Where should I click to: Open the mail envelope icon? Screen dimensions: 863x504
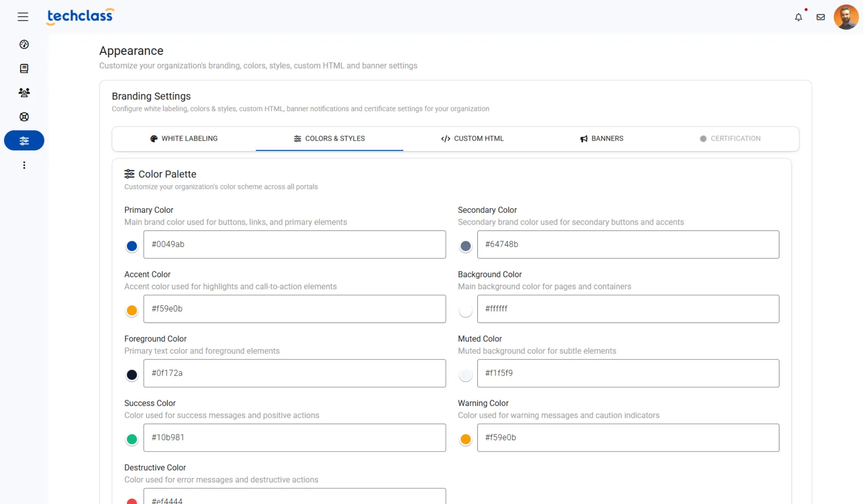821,17
